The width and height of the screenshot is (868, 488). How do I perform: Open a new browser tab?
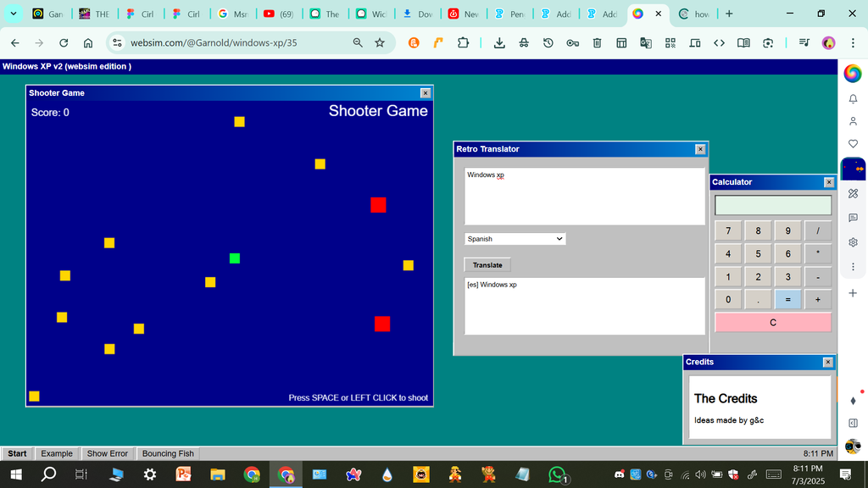coord(729,14)
